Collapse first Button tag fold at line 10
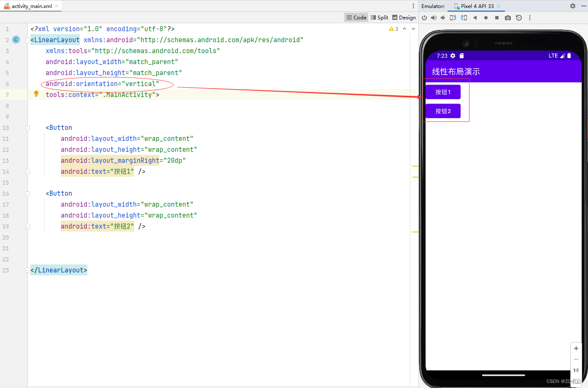Image resolution: width=588 pixels, height=388 pixels. click(x=27, y=128)
